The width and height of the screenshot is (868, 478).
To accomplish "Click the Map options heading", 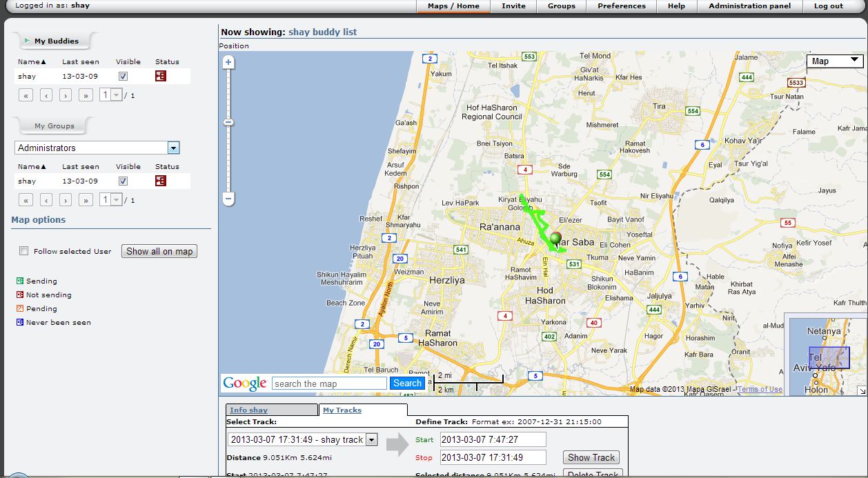I will tap(39, 220).
